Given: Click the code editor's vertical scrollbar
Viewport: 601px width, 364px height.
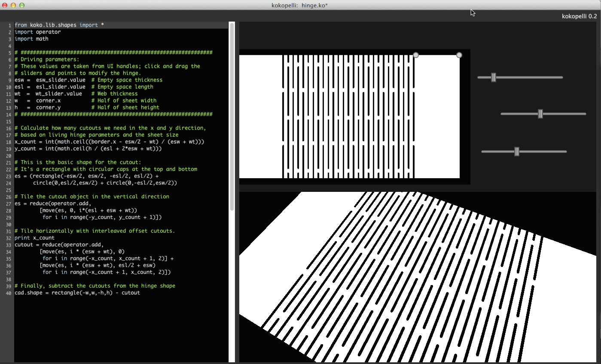Looking at the screenshot, I should tap(232, 116).
